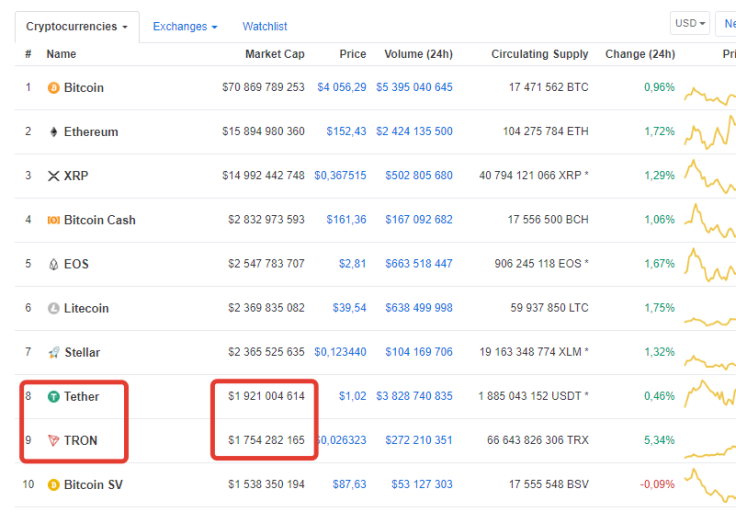Sort by Change (24h) column header
This screenshot has width=736, height=512.
pyautogui.click(x=640, y=54)
